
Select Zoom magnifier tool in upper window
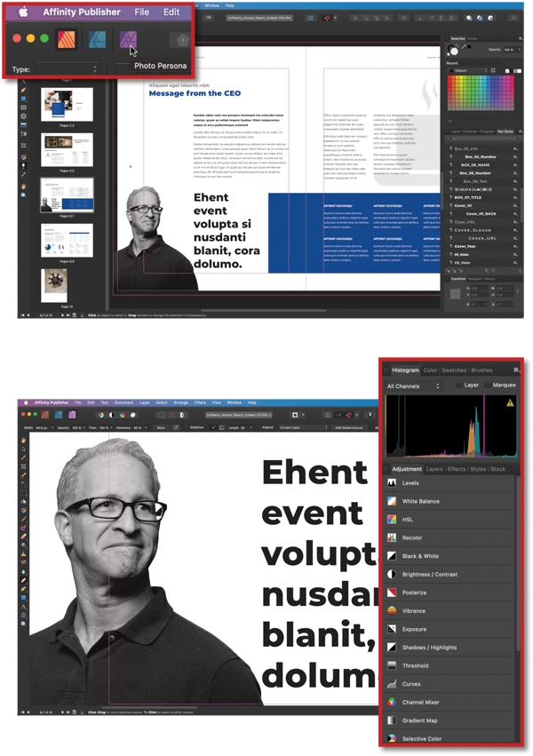23,195
